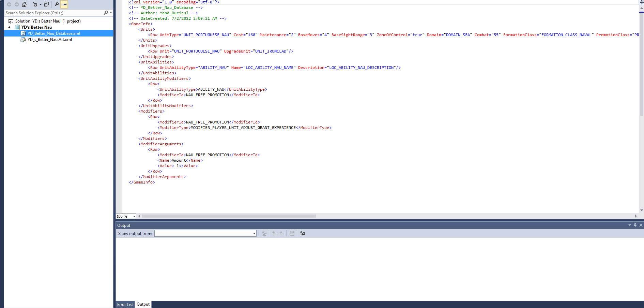Image resolution: width=644 pixels, height=308 pixels.
Task: Click the <Value>-1</Value> line
Action: (178, 166)
